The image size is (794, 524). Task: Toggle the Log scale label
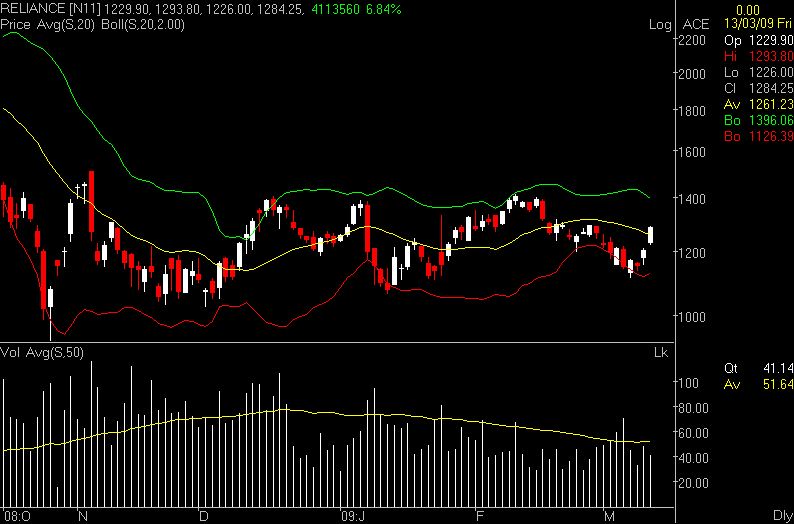click(x=660, y=24)
